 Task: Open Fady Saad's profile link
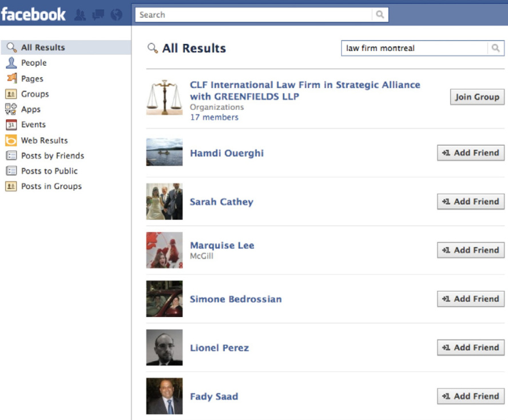pos(214,397)
